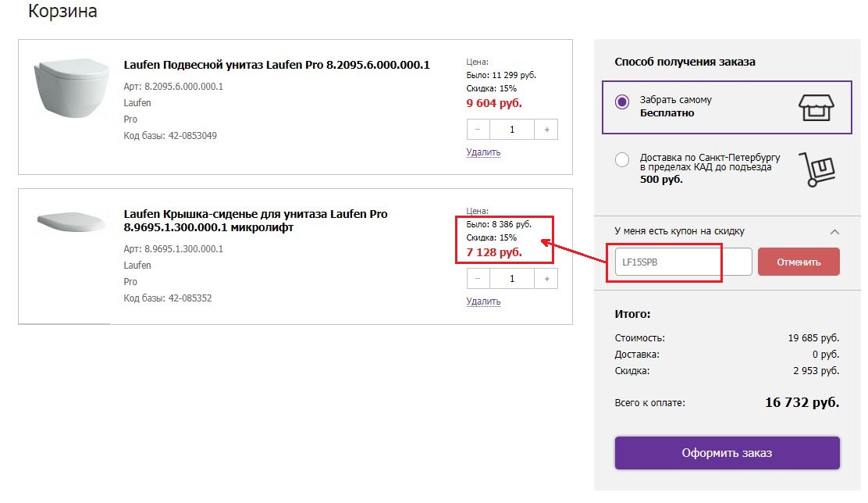Image resolution: width=868 pixels, height=503 pixels.
Task: Decrease quantity of Laufen Крышка-сиденье
Action: pyautogui.click(x=478, y=279)
